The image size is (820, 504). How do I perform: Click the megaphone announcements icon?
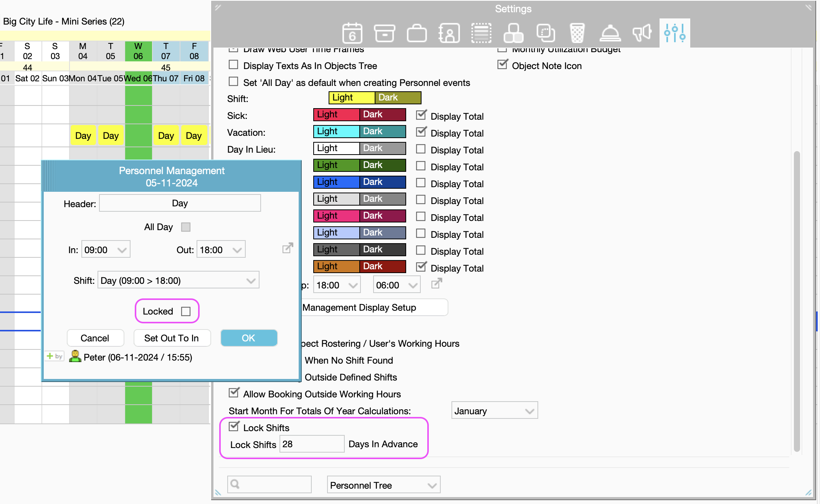coord(642,33)
